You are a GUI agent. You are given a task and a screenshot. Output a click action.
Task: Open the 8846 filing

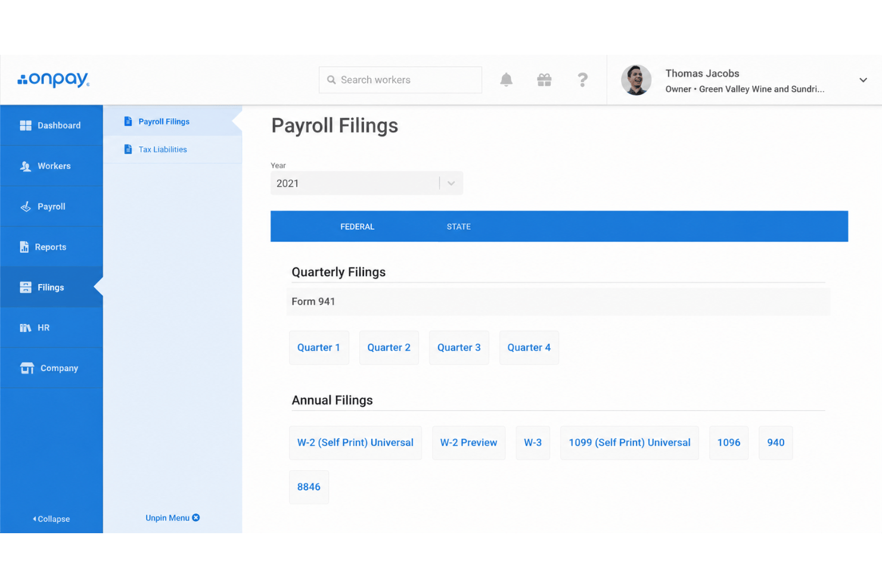pyautogui.click(x=309, y=487)
